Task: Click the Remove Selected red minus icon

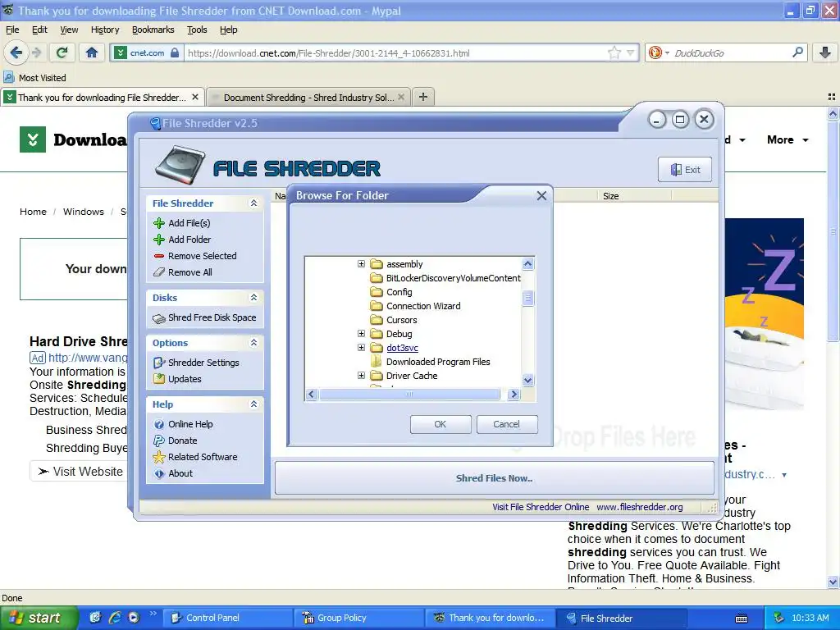Action: point(159,256)
